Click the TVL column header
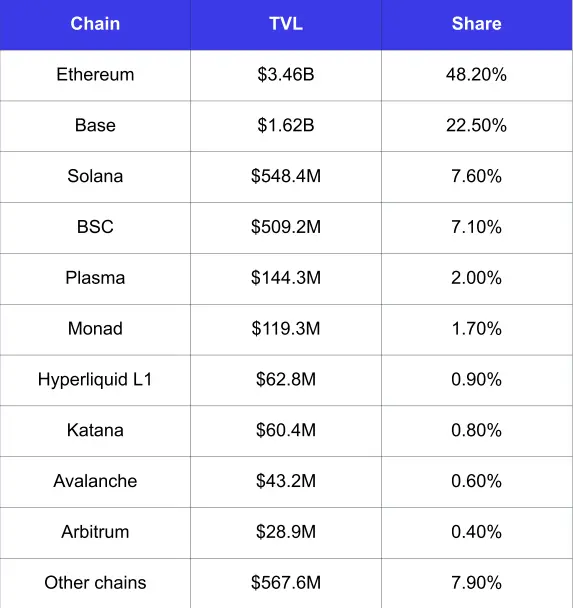The image size is (573, 608). click(286, 24)
